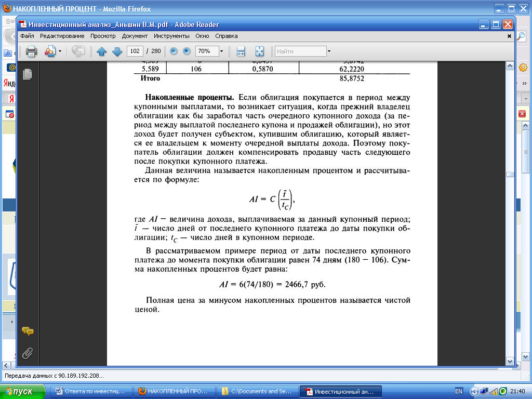Click the red close icon in Firefox window
The image size is (532, 399).
[x=522, y=114]
